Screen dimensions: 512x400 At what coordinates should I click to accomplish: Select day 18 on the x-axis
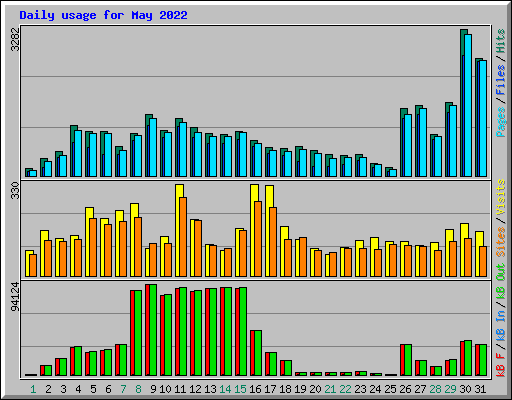285,389
